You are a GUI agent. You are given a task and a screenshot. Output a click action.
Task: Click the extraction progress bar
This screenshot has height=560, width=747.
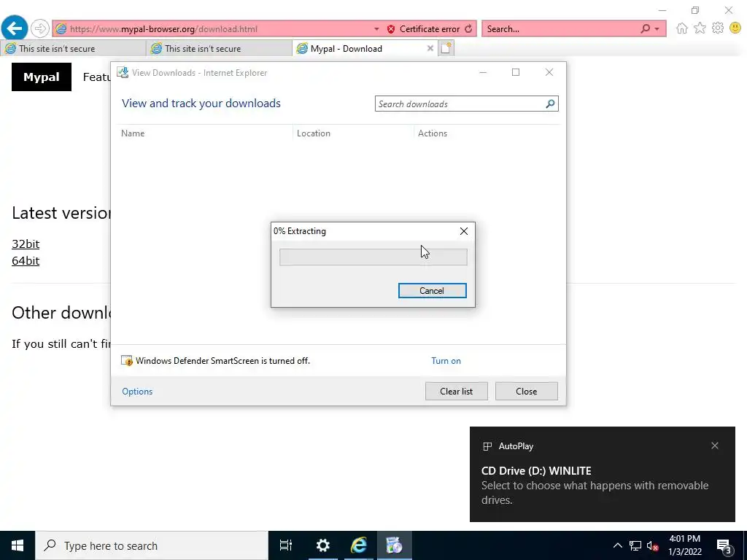[x=373, y=257]
